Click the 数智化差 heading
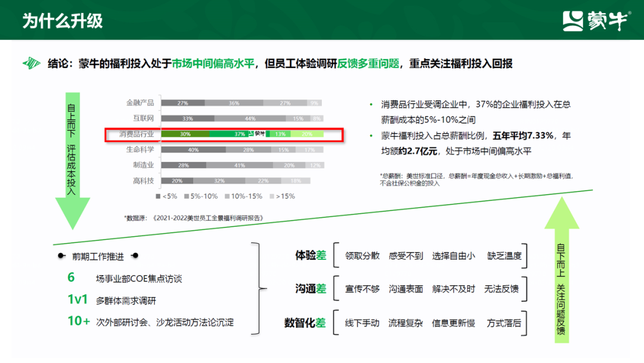The image size is (644, 363). (305, 323)
